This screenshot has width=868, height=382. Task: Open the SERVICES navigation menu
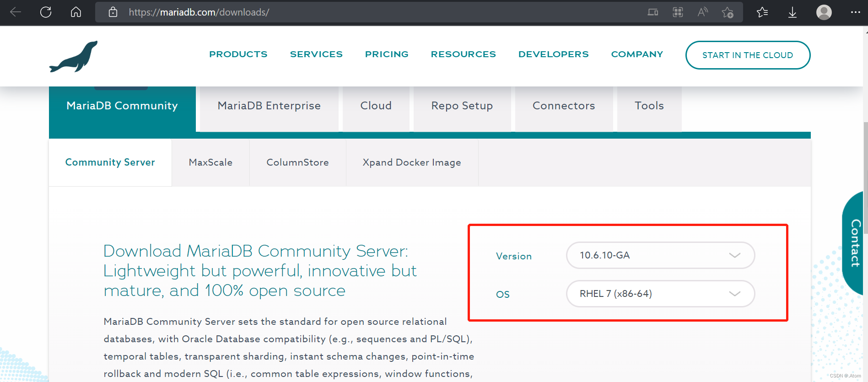click(316, 54)
